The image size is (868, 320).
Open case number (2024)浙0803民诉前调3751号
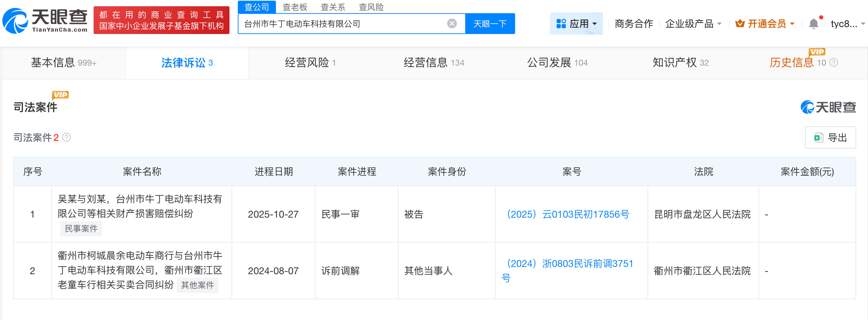pyautogui.click(x=567, y=271)
